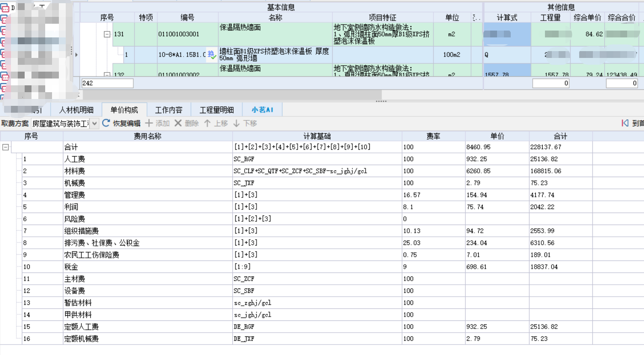
Task: Click the 综合合价 total field showing 0
Action: (622, 84)
